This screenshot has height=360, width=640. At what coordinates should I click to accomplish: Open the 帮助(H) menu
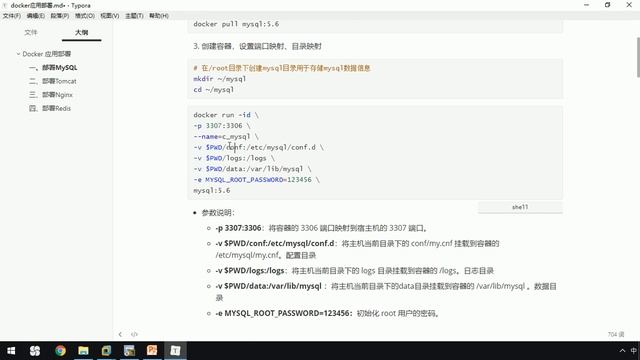tap(159, 16)
